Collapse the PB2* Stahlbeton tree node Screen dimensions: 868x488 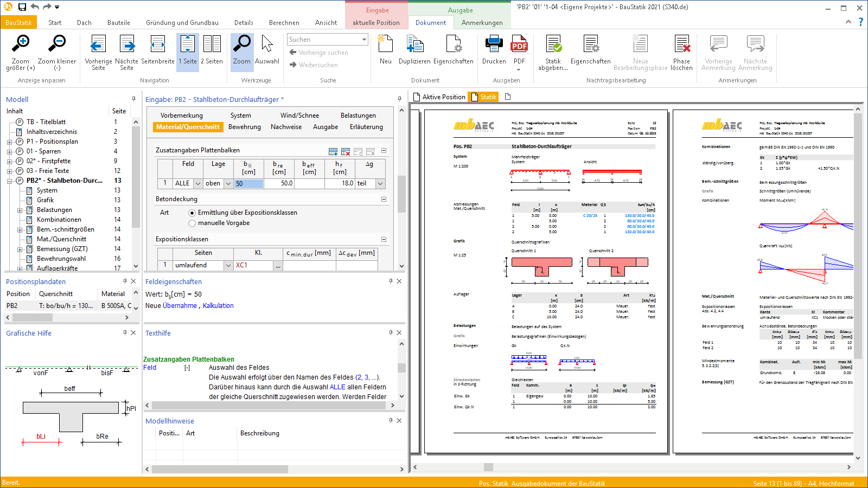[9, 181]
